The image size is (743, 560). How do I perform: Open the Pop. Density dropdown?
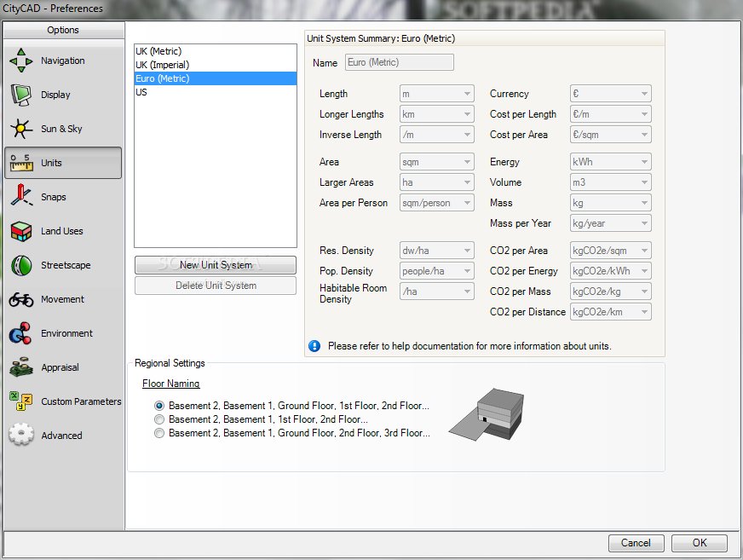pos(436,271)
